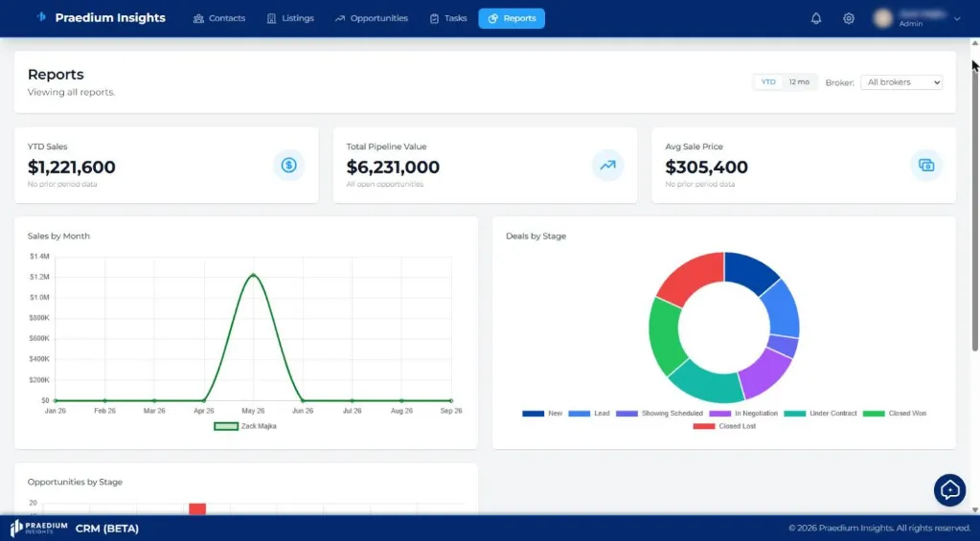Image resolution: width=980 pixels, height=541 pixels.
Task: Switch to the Opportunities section
Action: (x=372, y=19)
